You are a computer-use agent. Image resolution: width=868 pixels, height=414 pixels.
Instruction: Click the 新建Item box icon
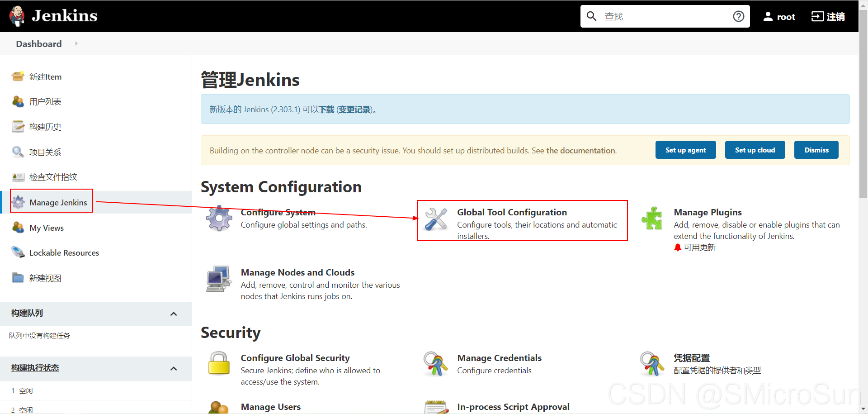click(18, 76)
